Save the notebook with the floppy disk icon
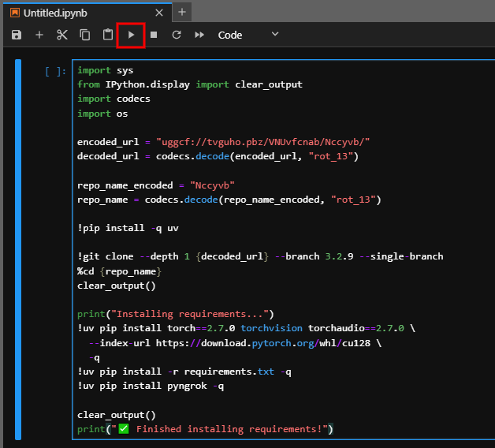The width and height of the screenshot is (495, 448). click(x=17, y=35)
